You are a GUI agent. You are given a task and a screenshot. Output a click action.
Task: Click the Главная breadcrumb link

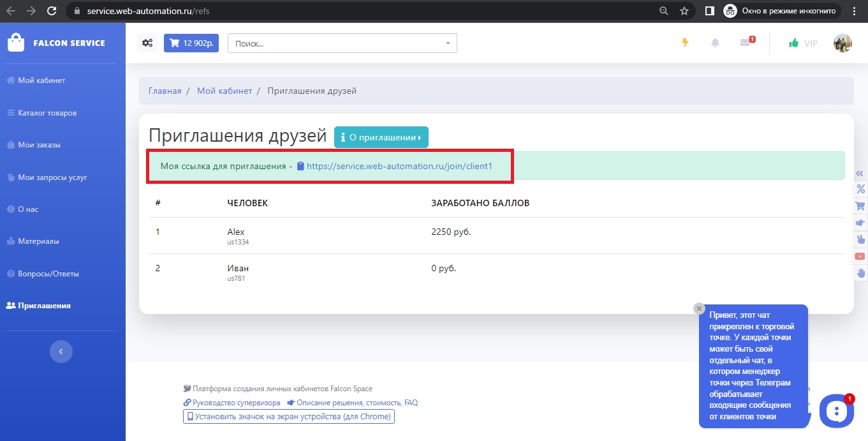165,91
